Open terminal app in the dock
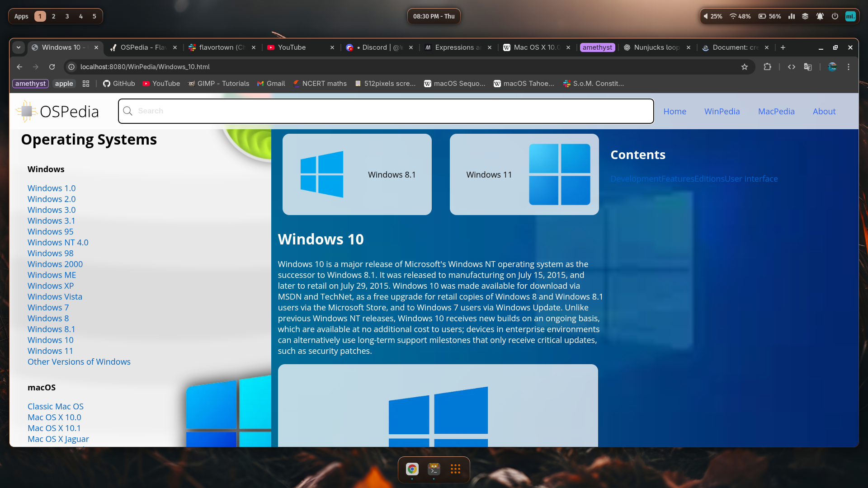The width and height of the screenshot is (868, 488). point(434,469)
